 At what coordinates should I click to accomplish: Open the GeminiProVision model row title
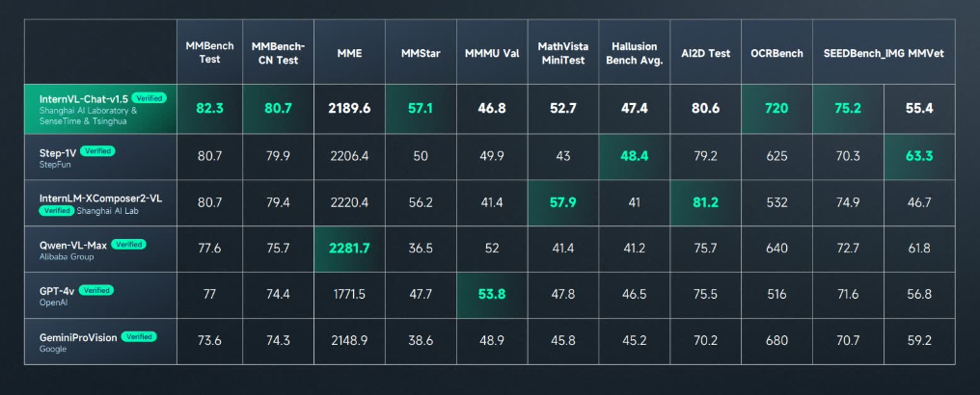tap(78, 337)
